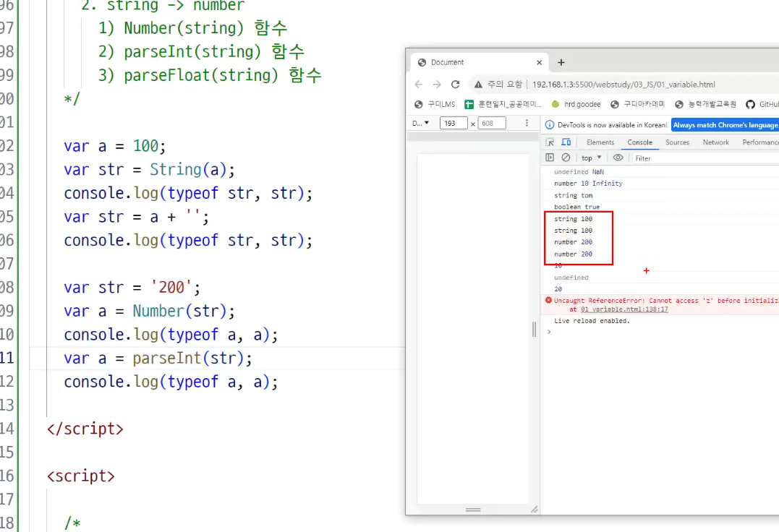Screen dimensions: 779x532
Task: Click the Uncaught ReferenceError icon
Action: [x=548, y=300]
